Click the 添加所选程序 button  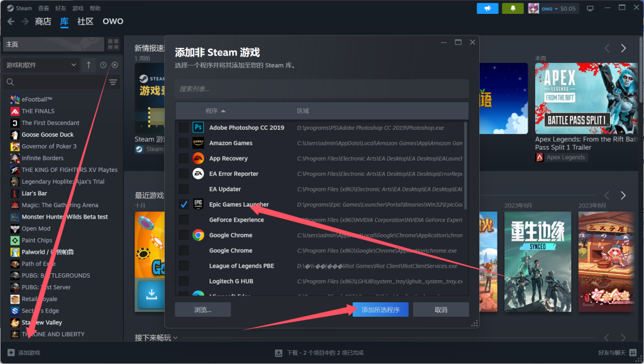pos(380,310)
